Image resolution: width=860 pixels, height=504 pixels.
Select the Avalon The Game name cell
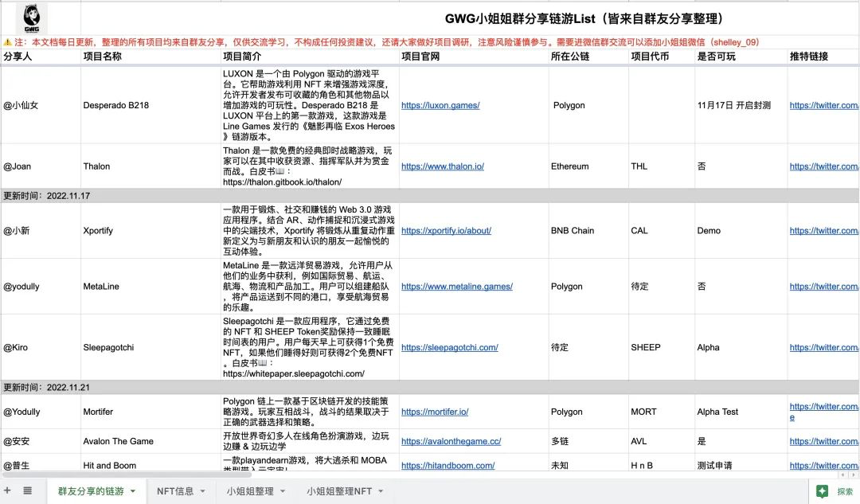[x=150, y=441]
